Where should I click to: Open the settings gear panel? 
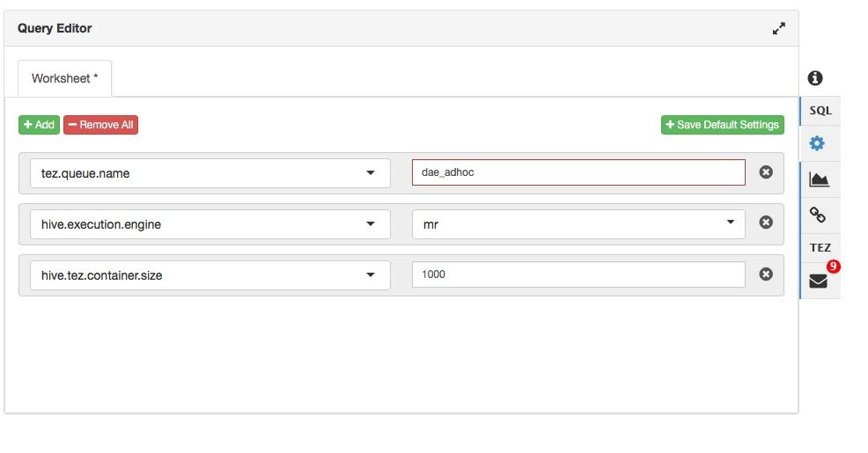click(x=820, y=142)
